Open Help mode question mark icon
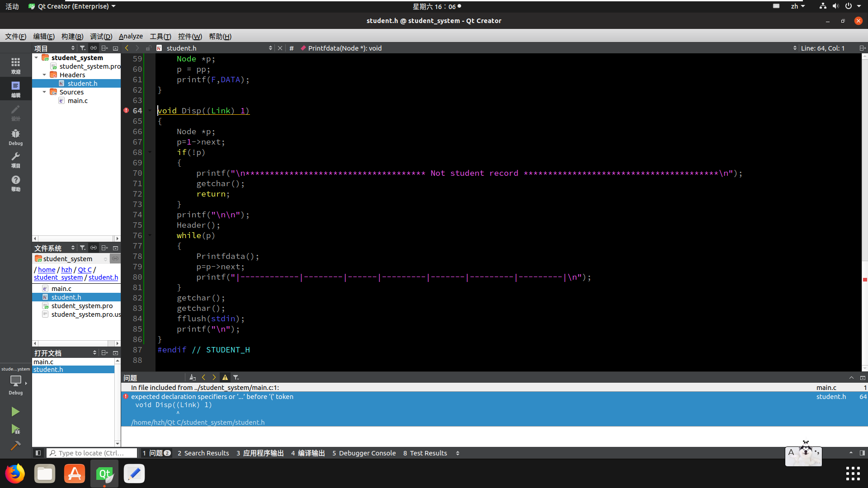The height and width of the screenshot is (488, 868). (15, 183)
